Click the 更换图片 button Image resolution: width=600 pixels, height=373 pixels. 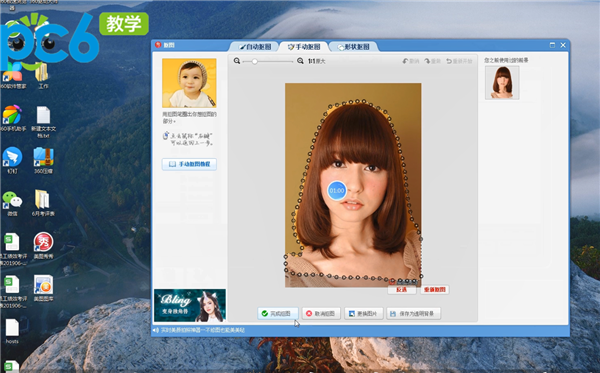[x=363, y=313]
